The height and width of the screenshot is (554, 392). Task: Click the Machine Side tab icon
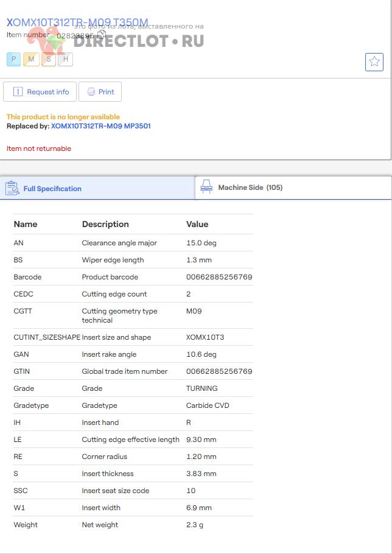point(206,187)
